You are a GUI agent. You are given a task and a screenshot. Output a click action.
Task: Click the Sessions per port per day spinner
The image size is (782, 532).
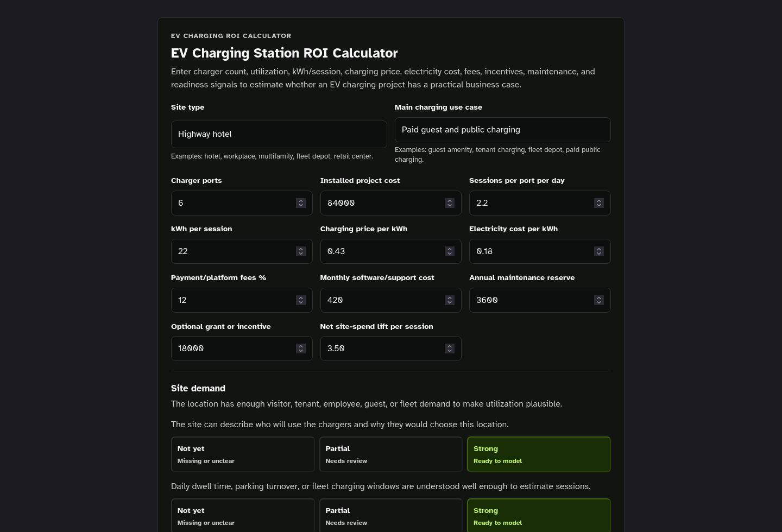point(599,203)
